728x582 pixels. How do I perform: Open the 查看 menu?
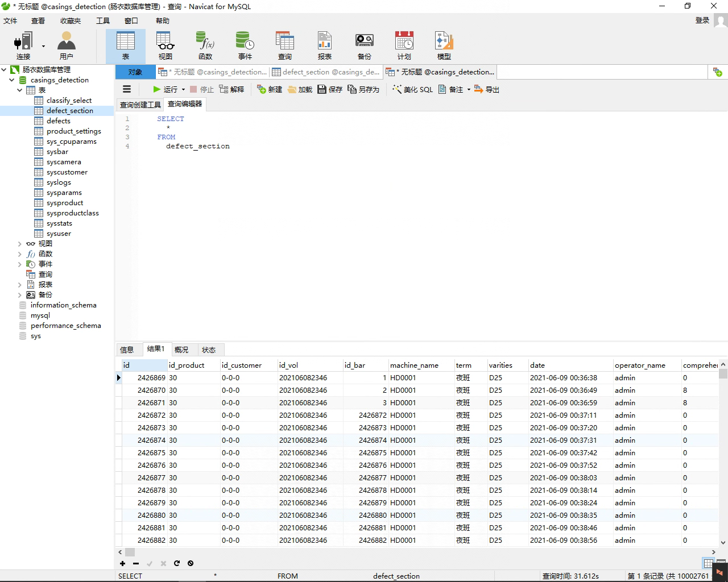38,20
